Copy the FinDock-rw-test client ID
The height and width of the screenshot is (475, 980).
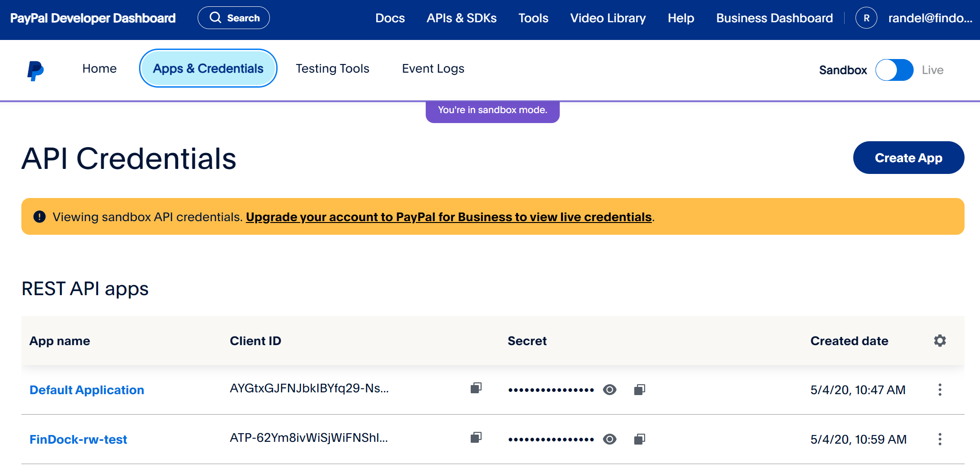(x=476, y=438)
